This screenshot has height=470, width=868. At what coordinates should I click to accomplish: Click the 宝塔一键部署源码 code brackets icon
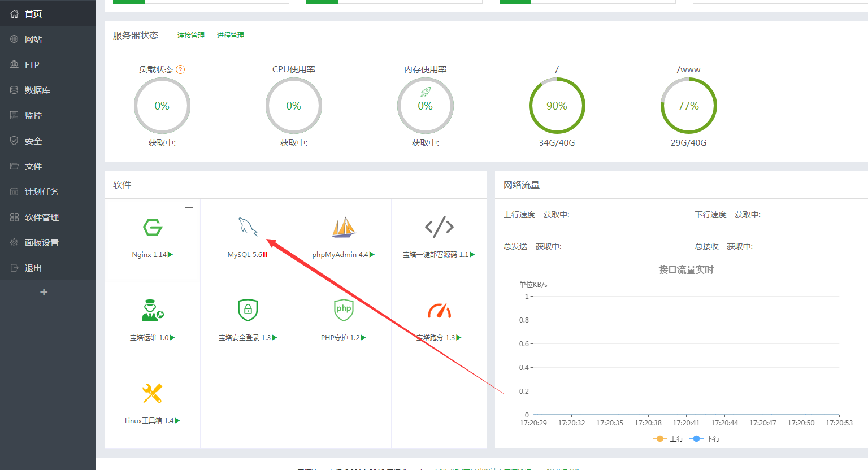point(439,227)
